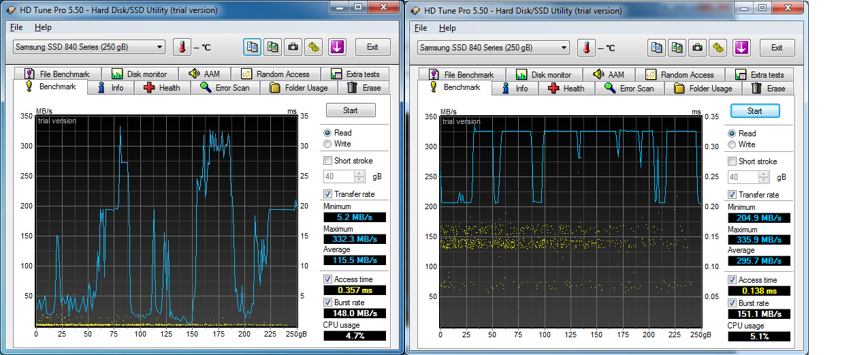Viewport: 868px width, 355px height.
Task: Open Error Scan tab in left window
Action: pyautogui.click(x=225, y=87)
